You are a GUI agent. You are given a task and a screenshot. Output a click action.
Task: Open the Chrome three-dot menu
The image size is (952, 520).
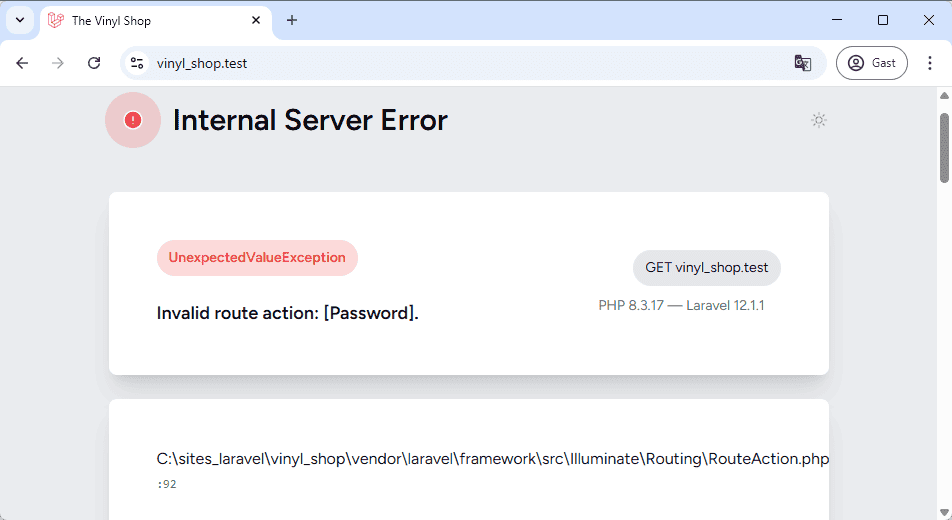click(930, 63)
